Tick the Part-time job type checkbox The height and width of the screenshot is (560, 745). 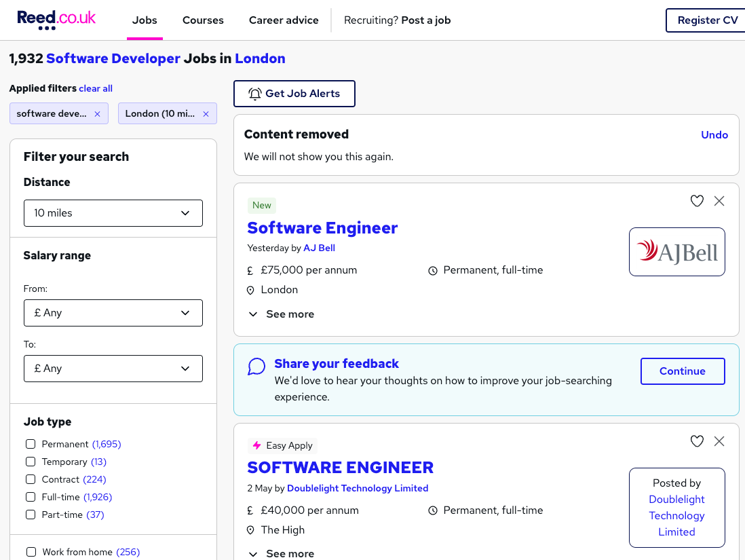tap(31, 515)
